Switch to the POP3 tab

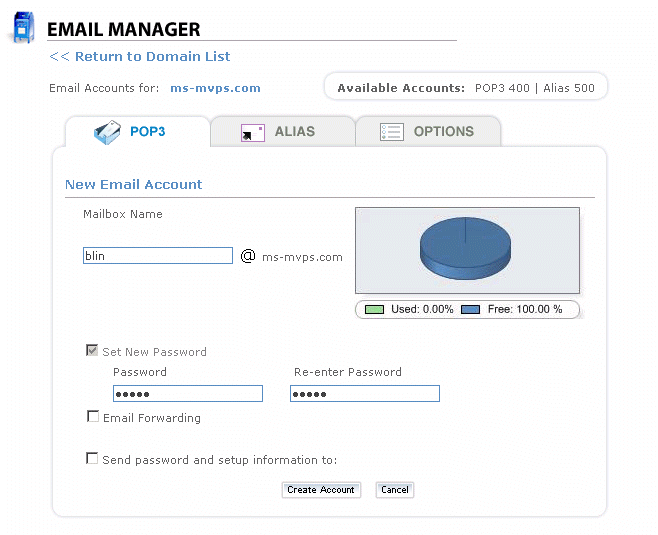tap(138, 131)
